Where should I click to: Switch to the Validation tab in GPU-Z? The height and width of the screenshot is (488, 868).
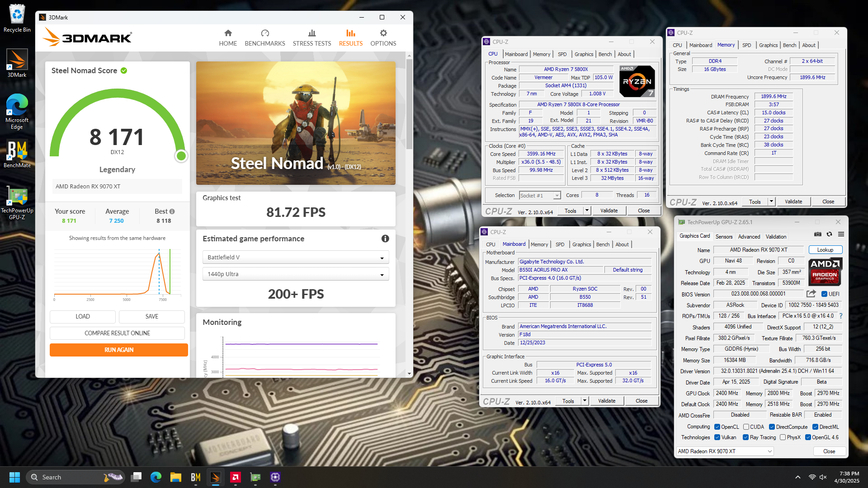(x=776, y=237)
